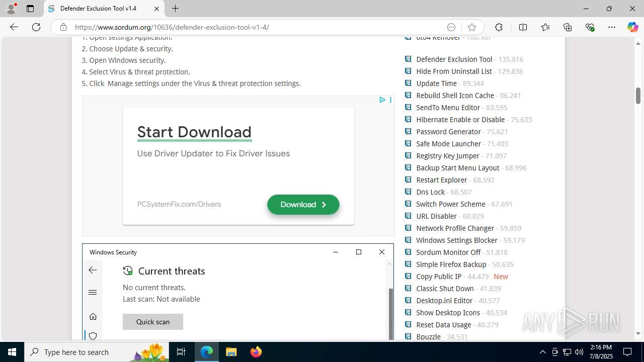This screenshot has height=362, width=644.
Task: Open a new tab with plus
Action: pyautogui.click(x=175, y=9)
